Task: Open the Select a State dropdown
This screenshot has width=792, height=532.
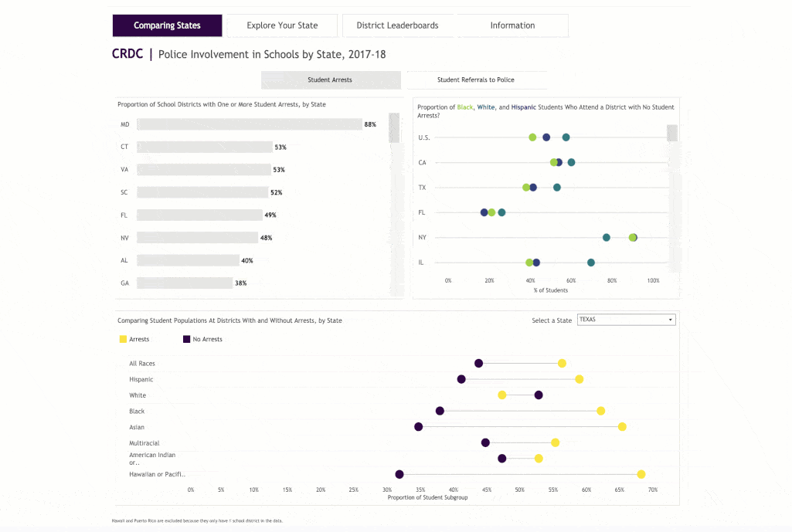Action: point(626,320)
